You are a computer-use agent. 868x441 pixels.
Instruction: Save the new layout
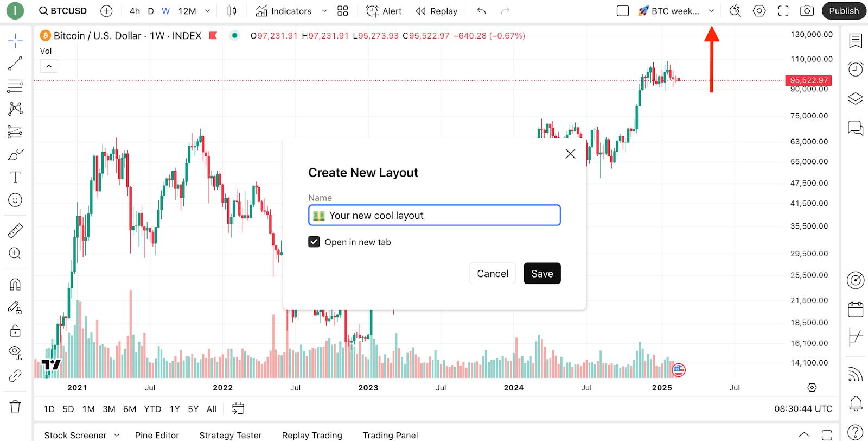click(x=542, y=274)
